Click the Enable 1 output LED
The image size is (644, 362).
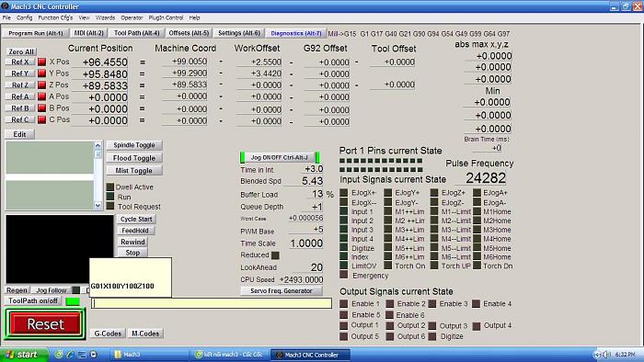(x=344, y=304)
